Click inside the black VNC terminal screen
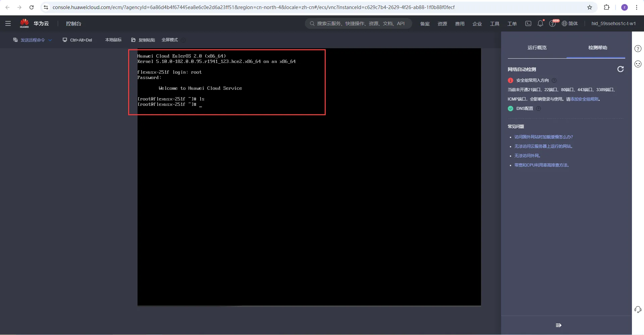Image resolution: width=644 pixels, height=335 pixels. (x=309, y=177)
